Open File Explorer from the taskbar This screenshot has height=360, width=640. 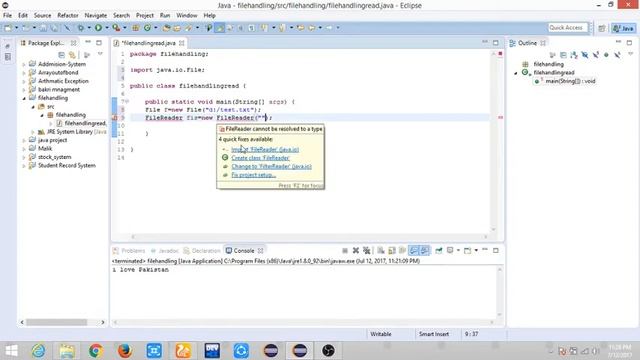tap(67, 351)
